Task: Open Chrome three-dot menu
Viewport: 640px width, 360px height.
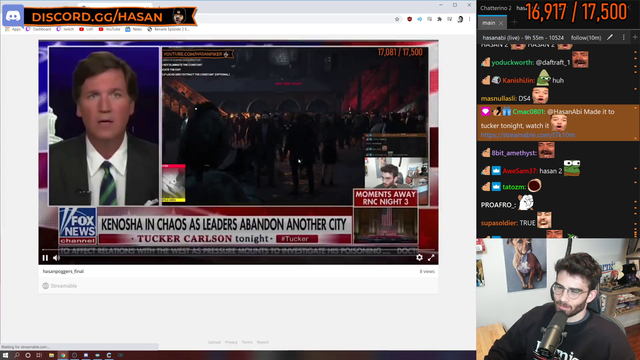Action: (x=469, y=19)
